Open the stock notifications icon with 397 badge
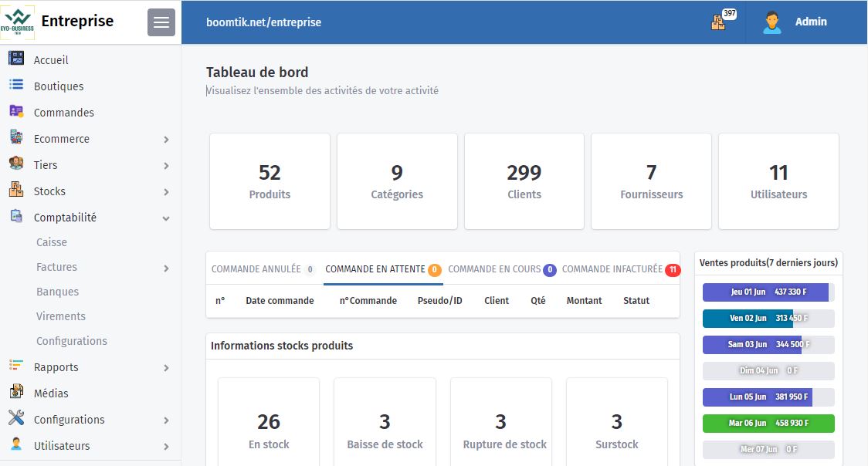This screenshot has height=466, width=868. 719,22
